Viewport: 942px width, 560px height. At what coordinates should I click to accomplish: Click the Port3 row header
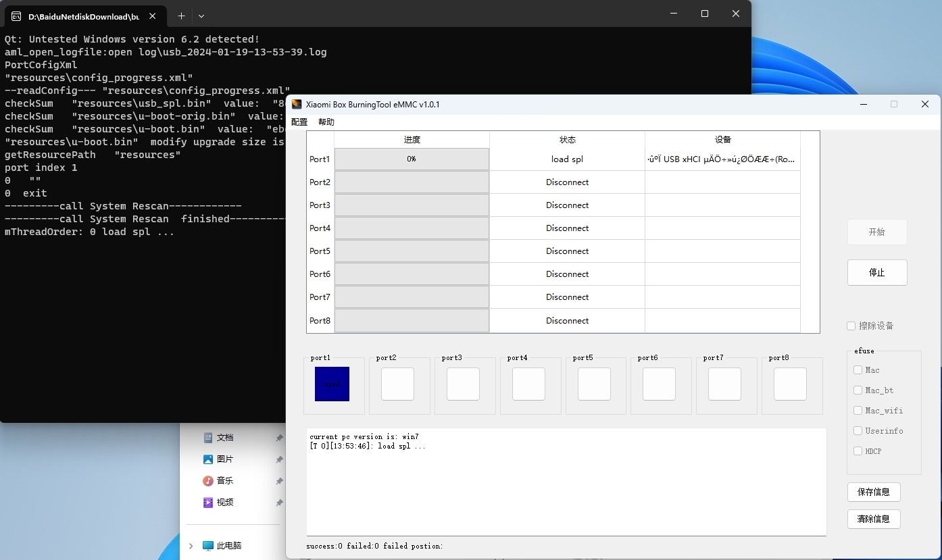point(320,205)
